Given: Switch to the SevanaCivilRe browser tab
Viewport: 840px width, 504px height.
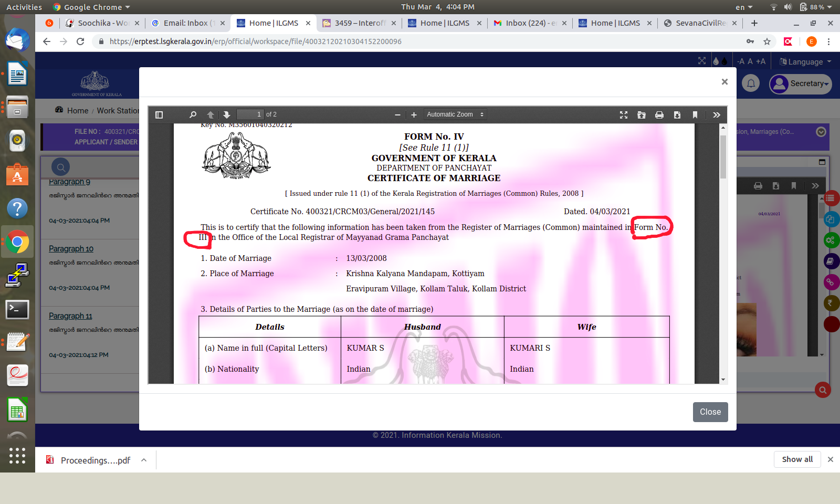Looking at the screenshot, I should tap(700, 23).
